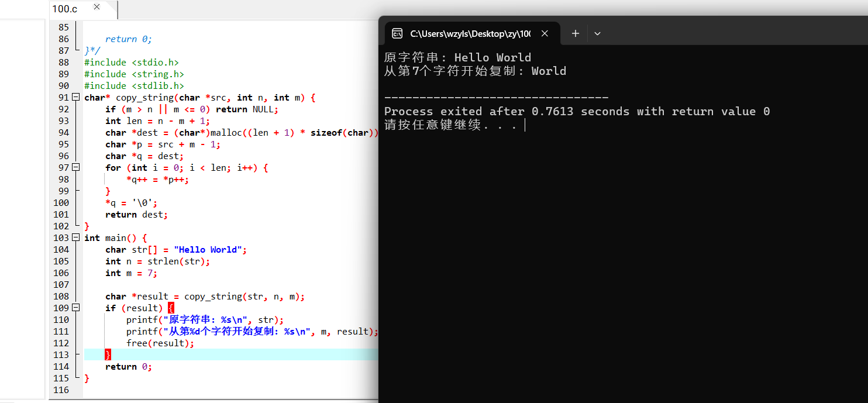Image resolution: width=868 pixels, height=403 pixels.
Task: Click line number 103 in the gutter
Action: tap(61, 238)
